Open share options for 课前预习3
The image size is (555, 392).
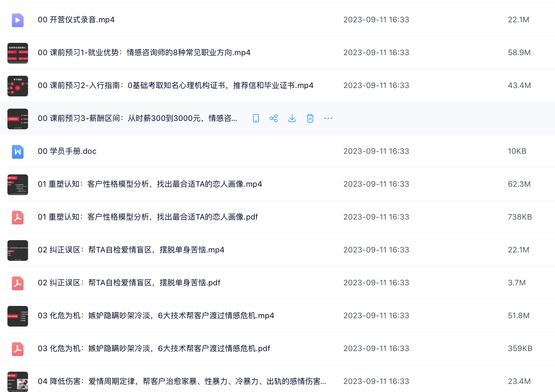(274, 118)
